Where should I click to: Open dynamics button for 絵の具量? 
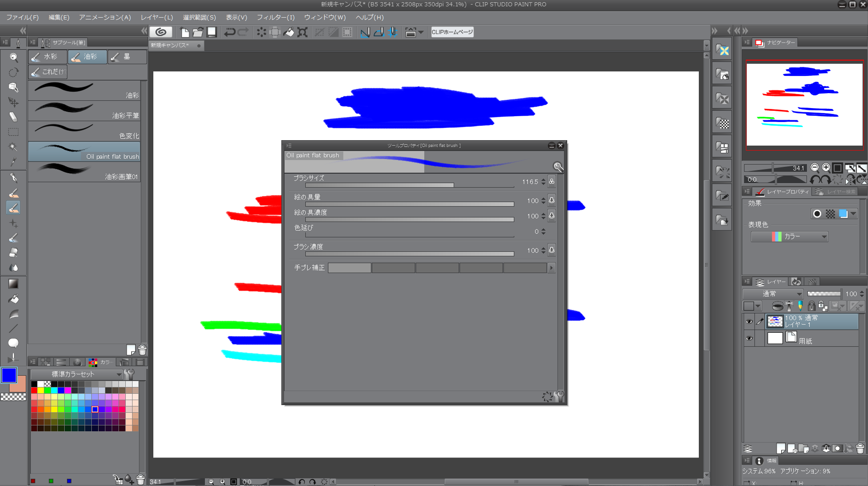tap(551, 201)
